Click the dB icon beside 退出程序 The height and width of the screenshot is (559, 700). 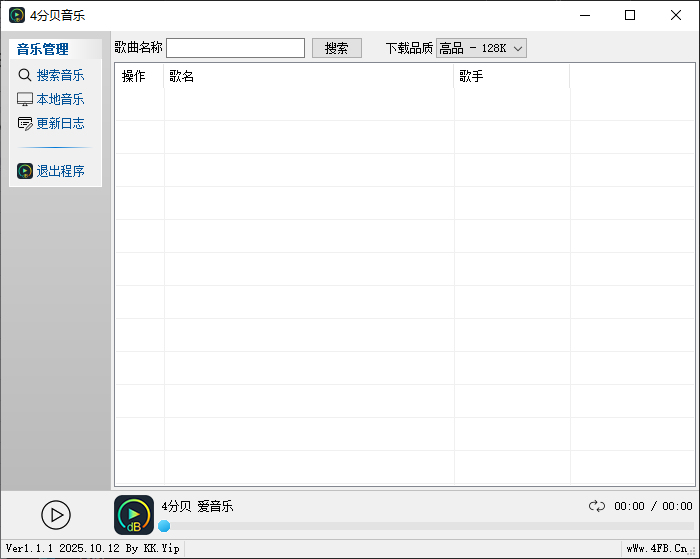click(x=25, y=171)
